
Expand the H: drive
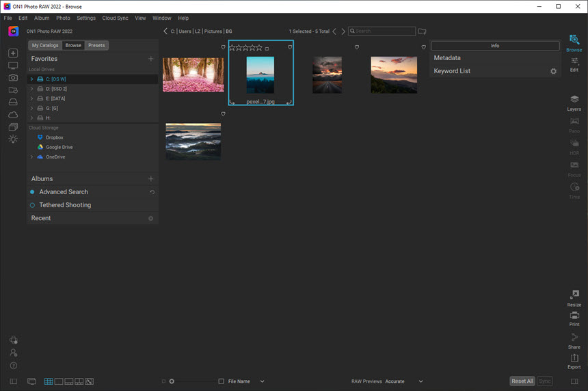pyautogui.click(x=32, y=118)
